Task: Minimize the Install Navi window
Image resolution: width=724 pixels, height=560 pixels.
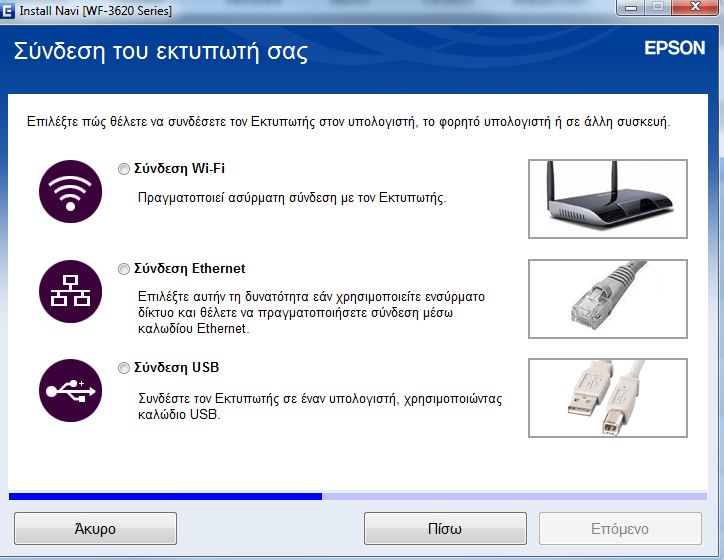Action: tap(631, 7)
